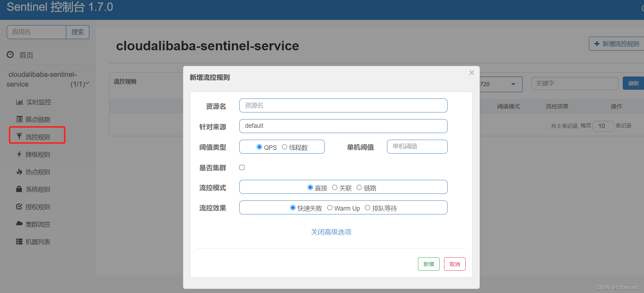Select 排队等待 flow control effect
The height and width of the screenshot is (293, 644).
pyautogui.click(x=367, y=208)
